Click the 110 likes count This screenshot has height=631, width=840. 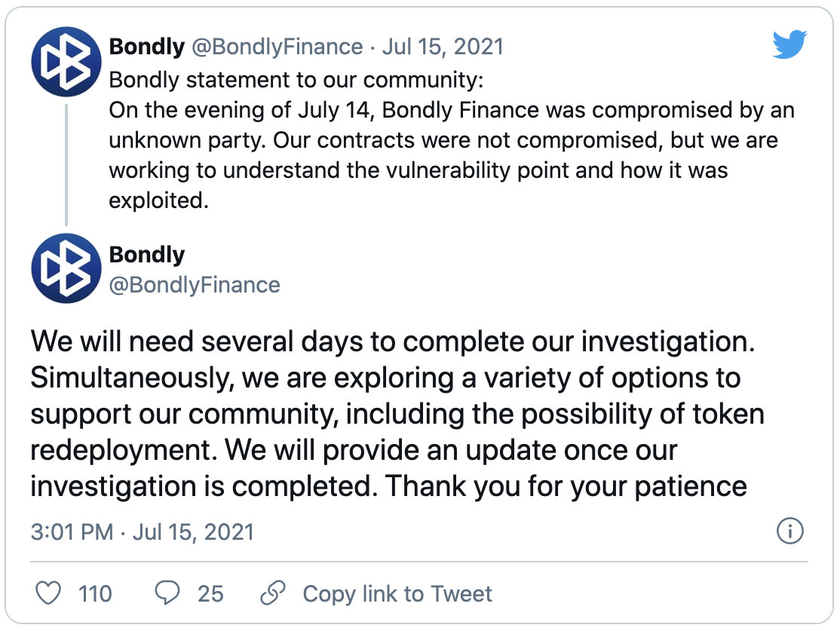tap(95, 593)
